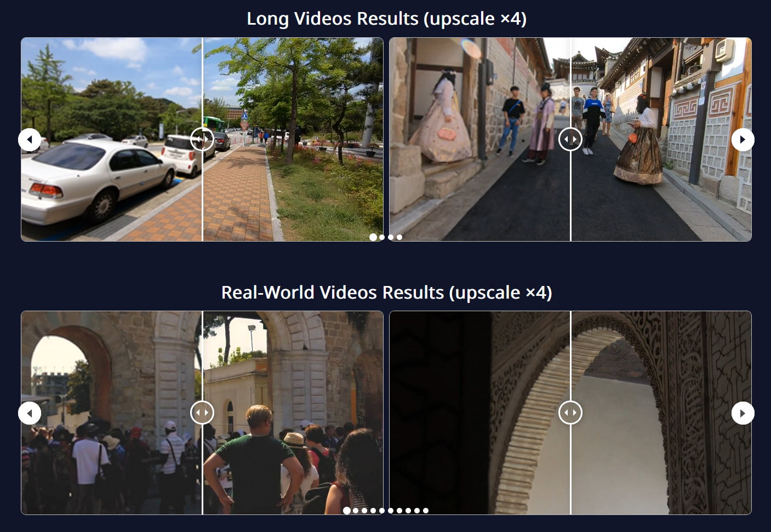771x532 pixels.
Task: Click previous arrow in Long Videos carousel
Action: coord(30,140)
